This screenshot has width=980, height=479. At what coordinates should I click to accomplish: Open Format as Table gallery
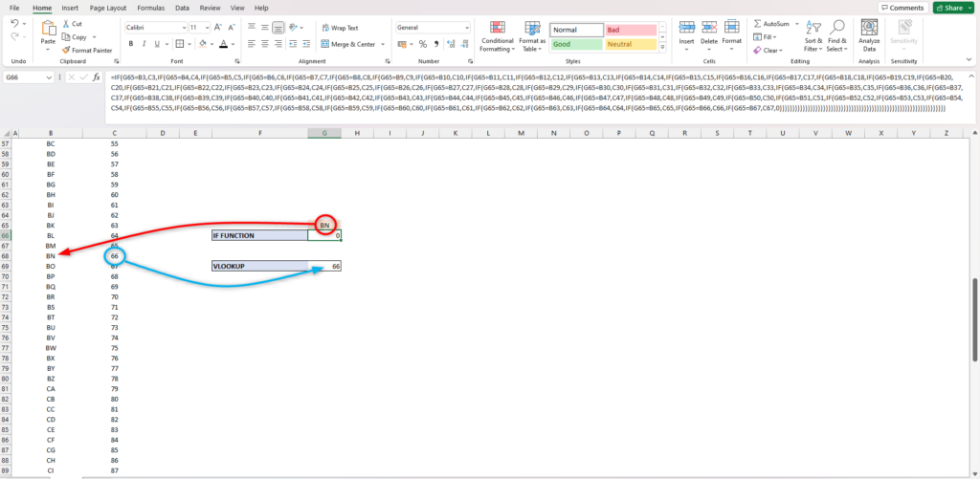[532, 36]
